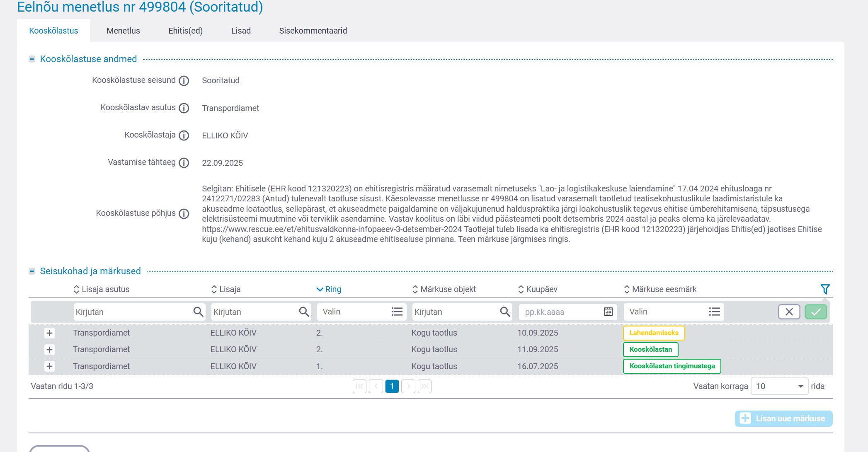Click Kooskõlastan tingimustega tag
The width and height of the screenshot is (868, 452).
672,366
